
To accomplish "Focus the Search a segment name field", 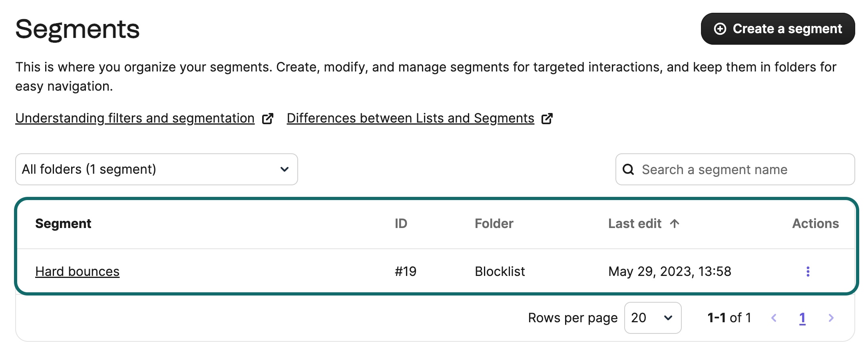I will [x=743, y=170].
